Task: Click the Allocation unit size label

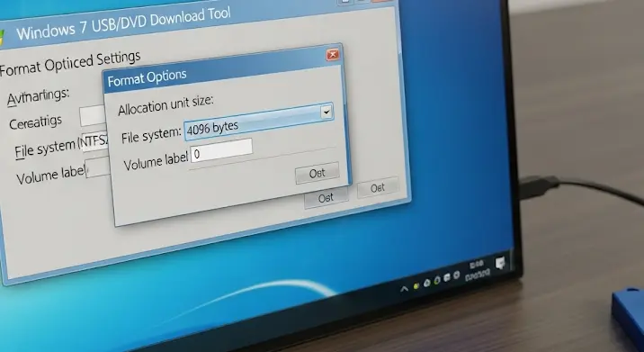Action: pos(165,105)
